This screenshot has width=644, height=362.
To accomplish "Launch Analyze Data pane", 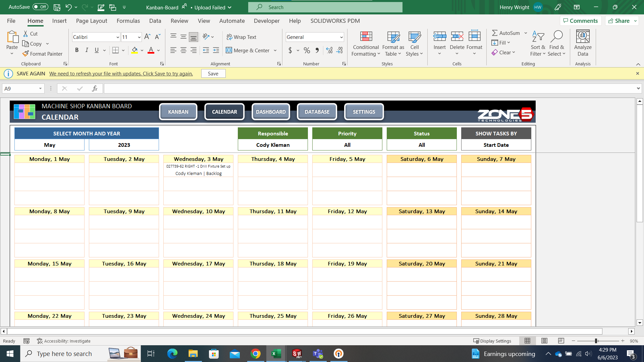I will click(582, 43).
